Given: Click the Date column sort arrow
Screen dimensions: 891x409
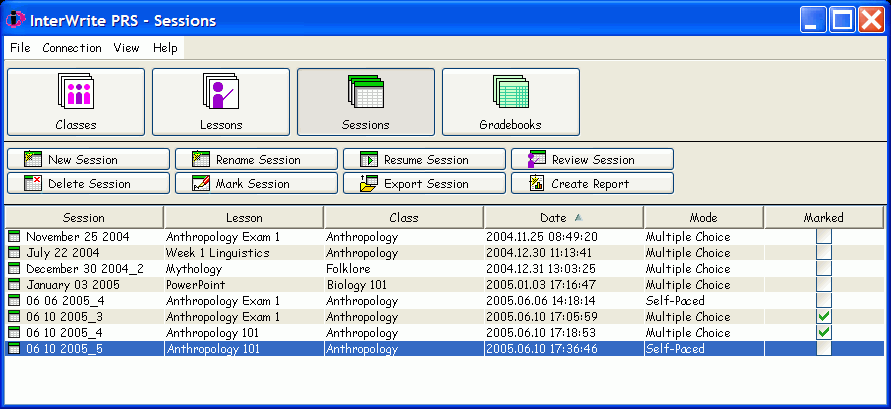Looking at the screenshot, I should [578, 218].
